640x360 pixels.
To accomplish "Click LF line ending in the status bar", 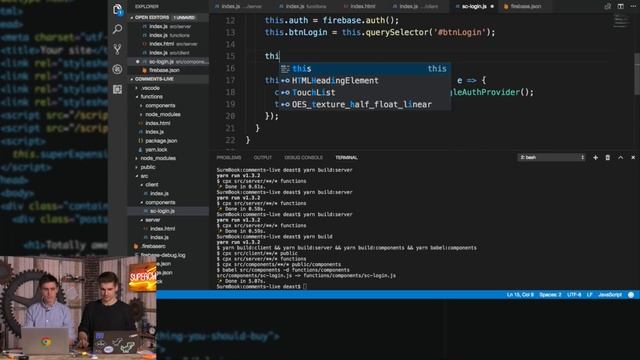I will point(589,295).
